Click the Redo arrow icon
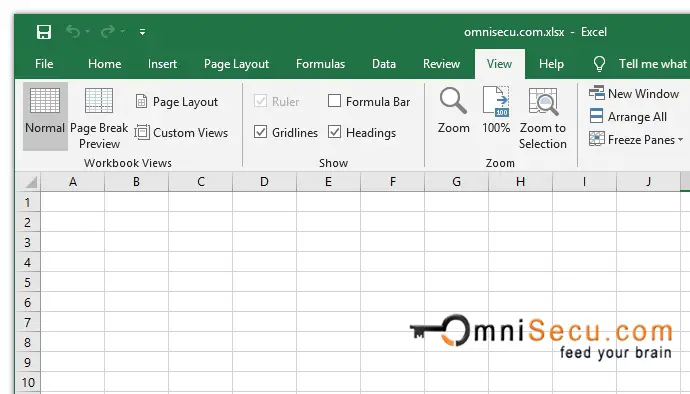Image resolution: width=690 pixels, height=394 pixels. [108, 32]
